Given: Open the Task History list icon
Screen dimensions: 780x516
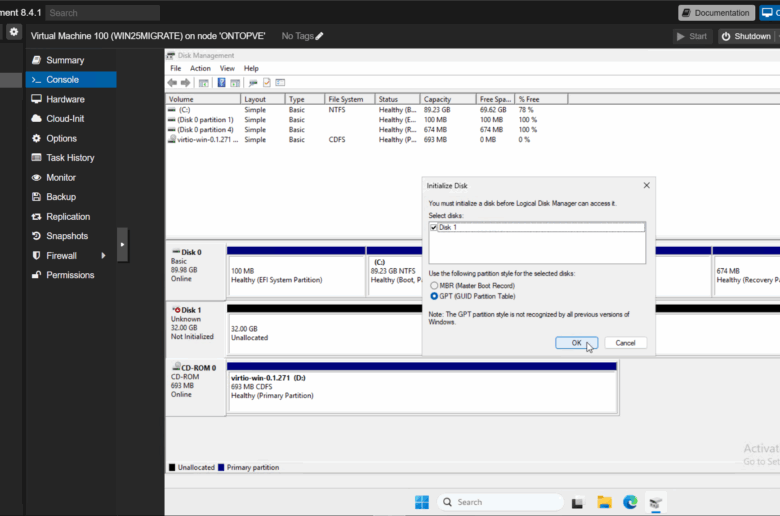Looking at the screenshot, I should click(x=36, y=158).
